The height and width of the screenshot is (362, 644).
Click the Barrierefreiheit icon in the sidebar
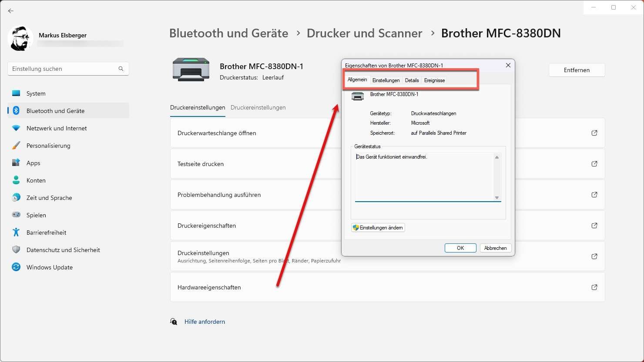[x=16, y=232]
